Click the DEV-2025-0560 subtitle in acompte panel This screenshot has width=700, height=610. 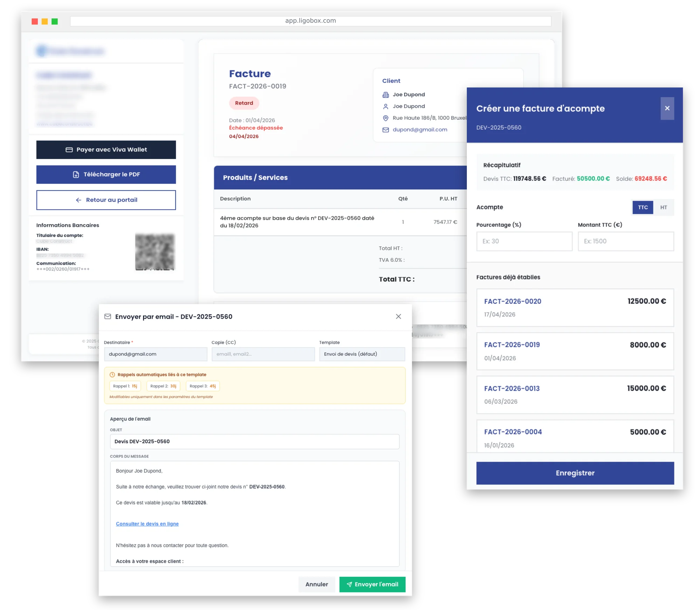click(499, 128)
